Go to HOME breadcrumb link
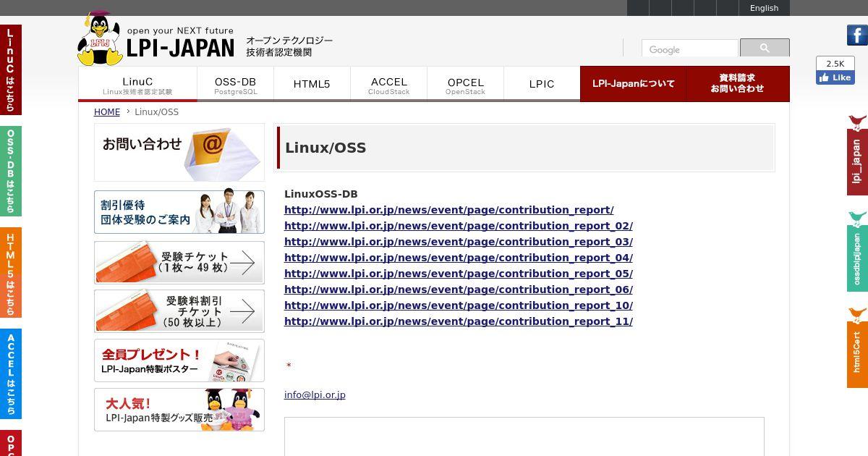The image size is (868, 456). [x=107, y=112]
